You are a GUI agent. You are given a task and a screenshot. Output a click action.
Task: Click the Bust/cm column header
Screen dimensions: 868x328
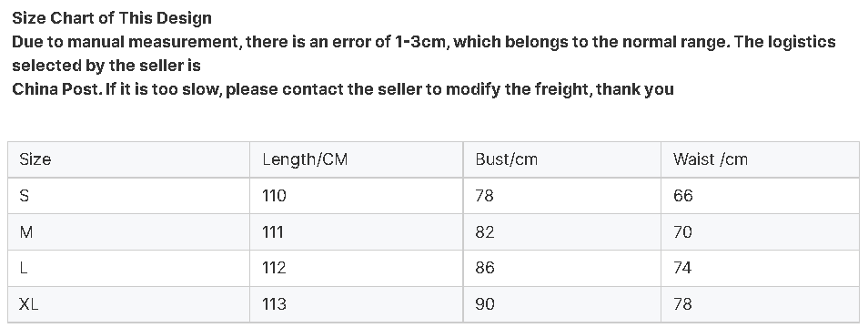[562, 159]
